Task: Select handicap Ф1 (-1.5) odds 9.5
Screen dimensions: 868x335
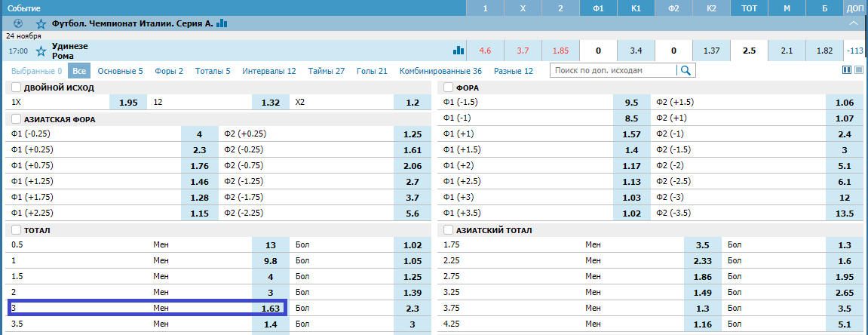Action: 632,103
